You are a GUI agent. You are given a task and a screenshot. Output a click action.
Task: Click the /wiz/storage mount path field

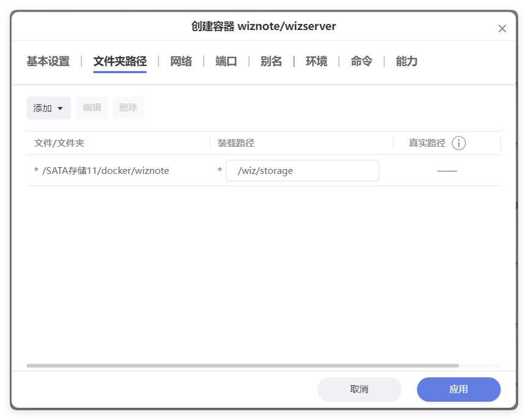click(x=302, y=170)
